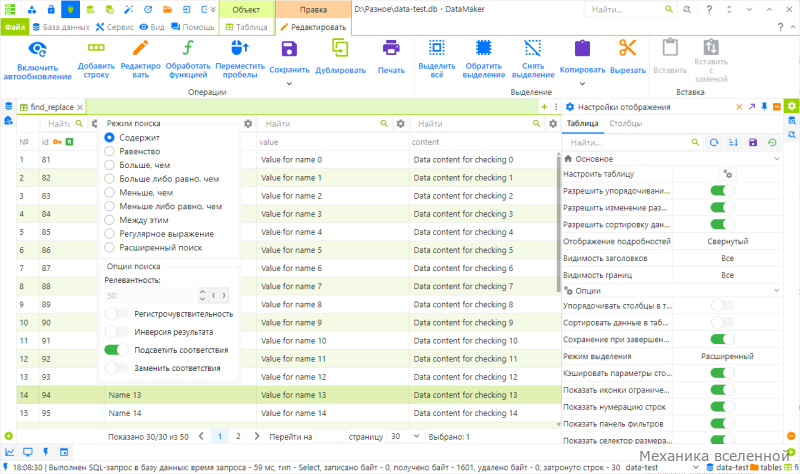Click next page arrow in pagination
This screenshot has height=474, width=800.
(x=257, y=436)
